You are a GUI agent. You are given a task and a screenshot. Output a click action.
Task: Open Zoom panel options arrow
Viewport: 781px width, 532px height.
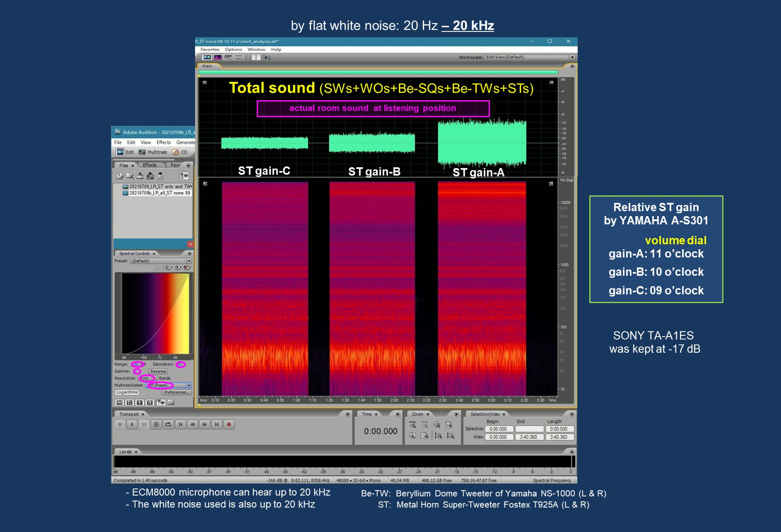456,414
